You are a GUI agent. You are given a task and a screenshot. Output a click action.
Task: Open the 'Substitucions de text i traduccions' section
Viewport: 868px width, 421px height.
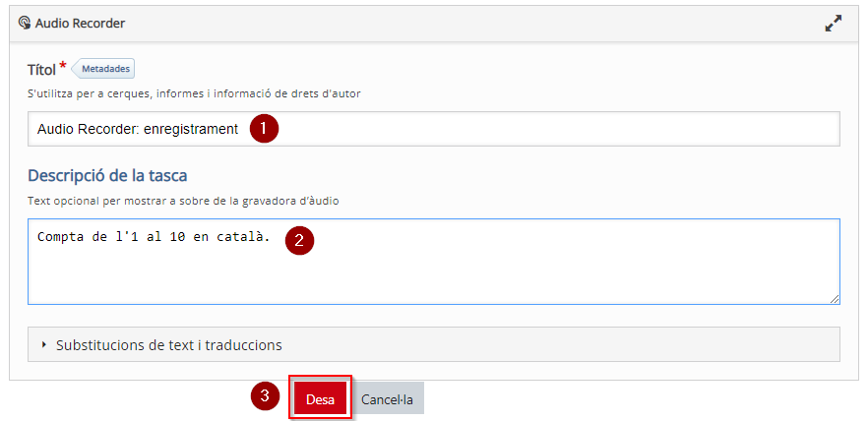coord(433,344)
